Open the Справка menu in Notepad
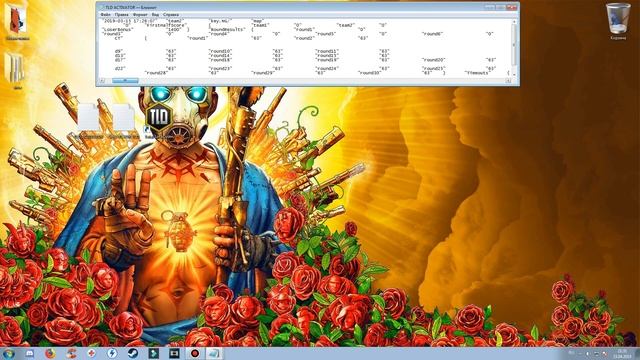The height and width of the screenshot is (360, 640). click(171, 15)
